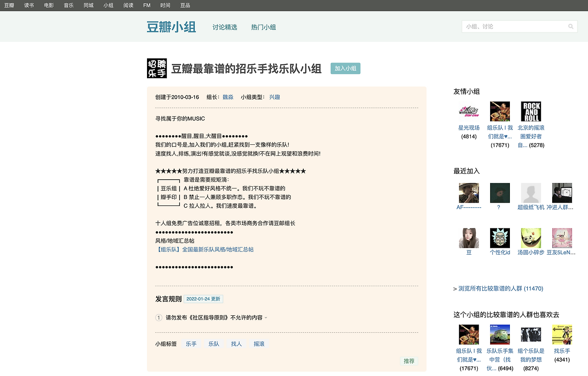The image size is (588, 376).
Task: Select the 找人 group tag
Action: (237, 344)
